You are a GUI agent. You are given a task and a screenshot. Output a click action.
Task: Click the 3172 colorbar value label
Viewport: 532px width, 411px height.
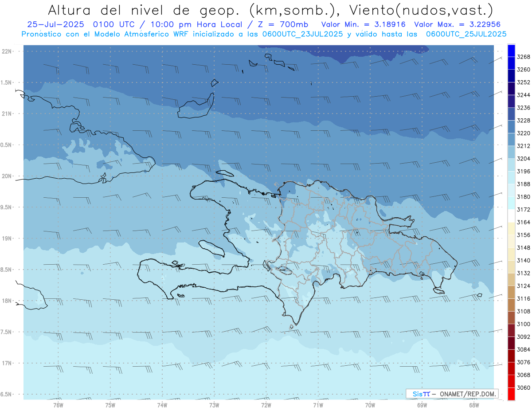pos(524,209)
